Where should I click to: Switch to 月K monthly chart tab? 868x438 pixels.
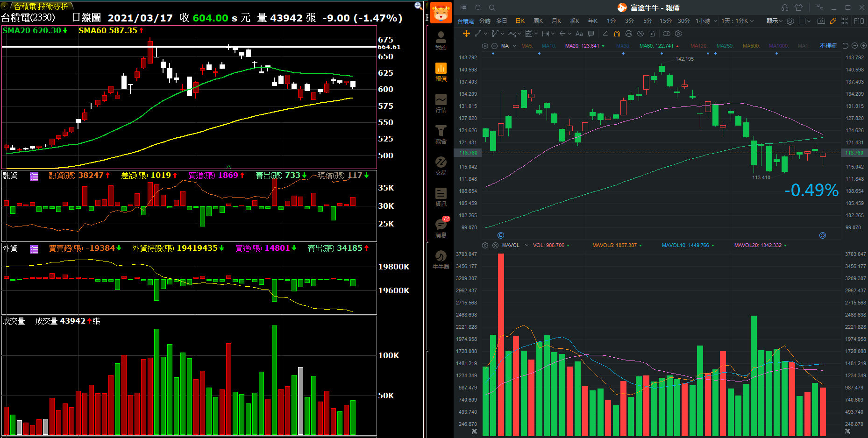pyautogui.click(x=556, y=21)
